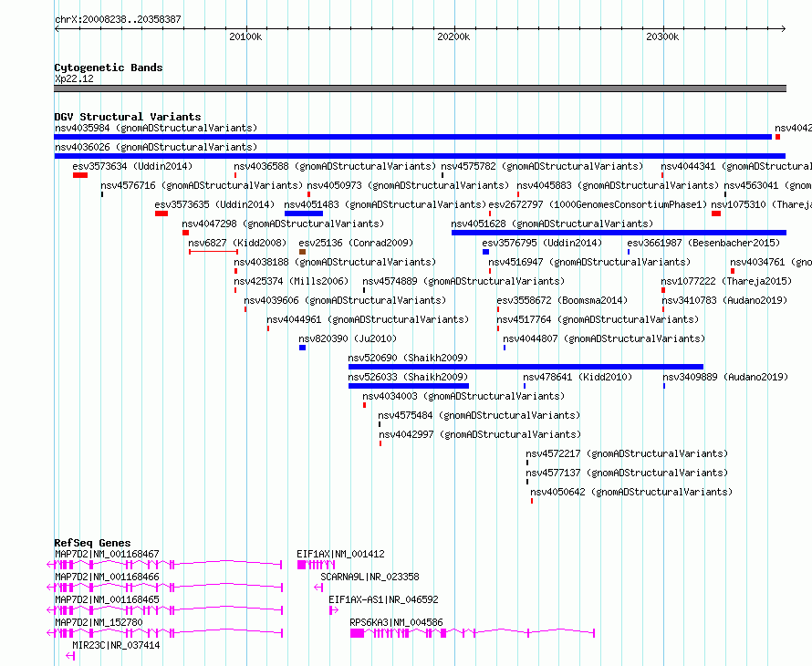The height and width of the screenshot is (666, 812).
Task: Select esv3573634 (Uddin2014) label
Action: tap(132, 166)
